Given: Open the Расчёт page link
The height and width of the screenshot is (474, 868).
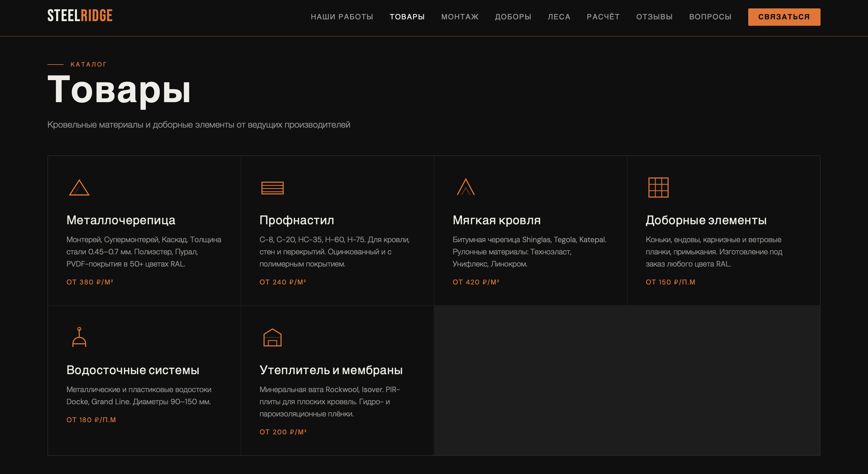Looking at the screenshot, I should [x=603, y=17].
